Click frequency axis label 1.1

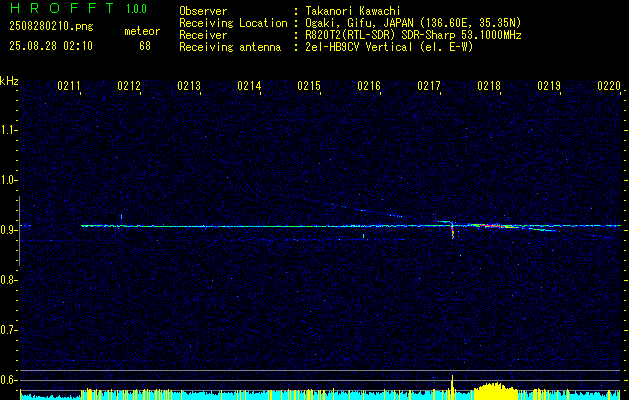point(8,130)
